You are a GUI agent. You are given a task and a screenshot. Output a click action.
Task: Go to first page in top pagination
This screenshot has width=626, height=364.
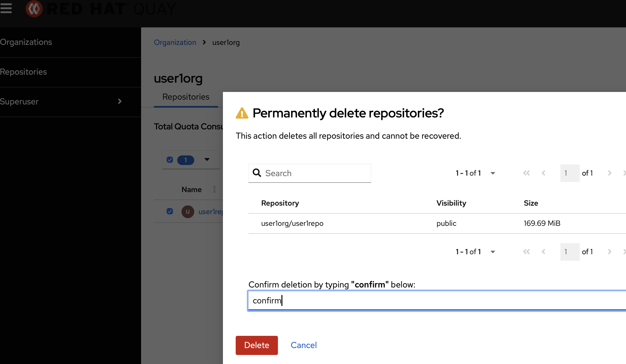coord(526,173)
